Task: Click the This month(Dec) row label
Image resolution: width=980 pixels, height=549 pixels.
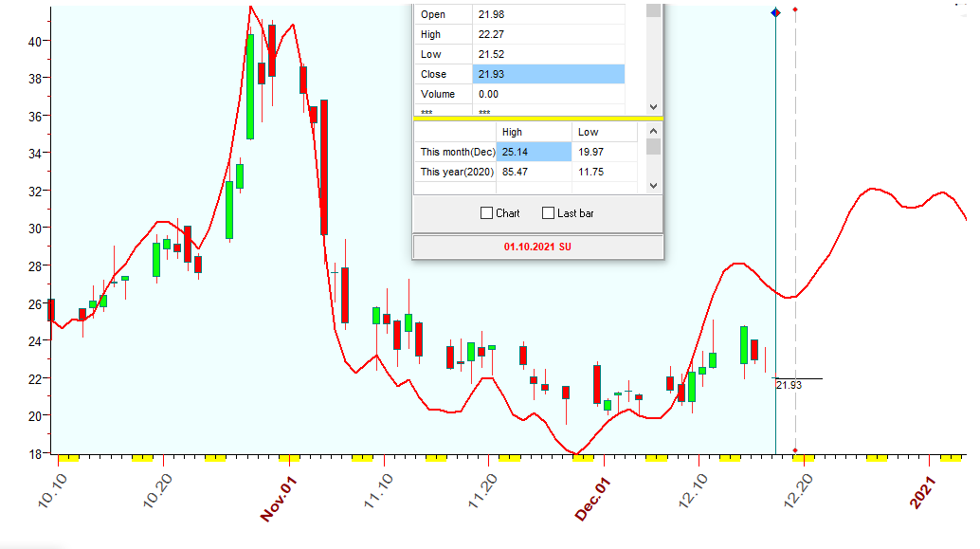Action: tap(456, 152)
